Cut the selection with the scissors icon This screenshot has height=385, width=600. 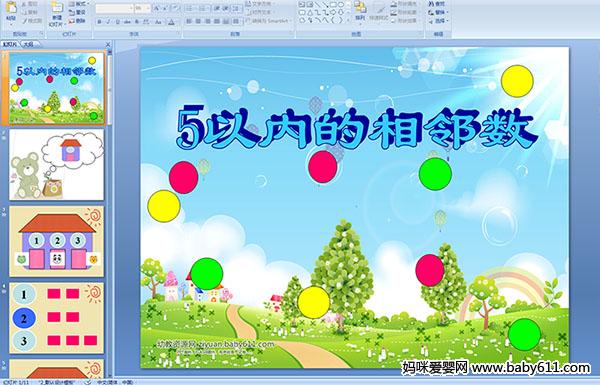click(x=29, y=4)
